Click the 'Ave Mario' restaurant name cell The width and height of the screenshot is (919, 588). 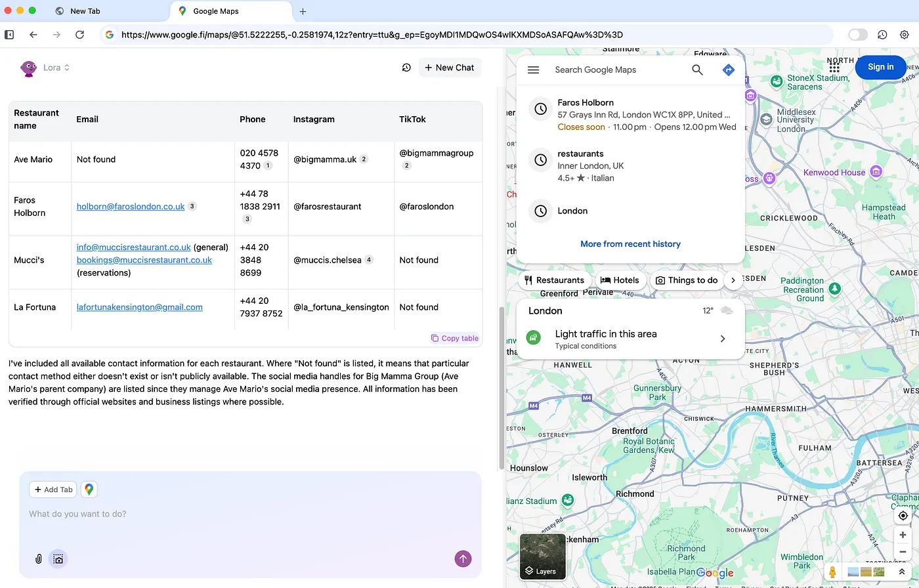pyautogui.click(x=33, y=159)
